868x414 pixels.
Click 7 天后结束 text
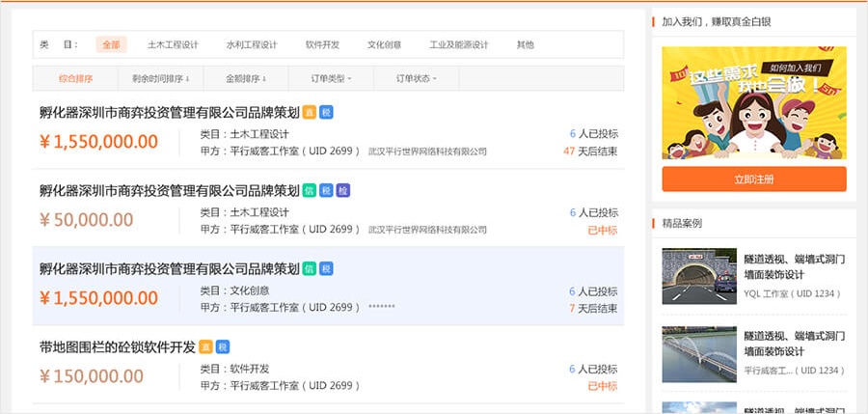pos(593,308)
